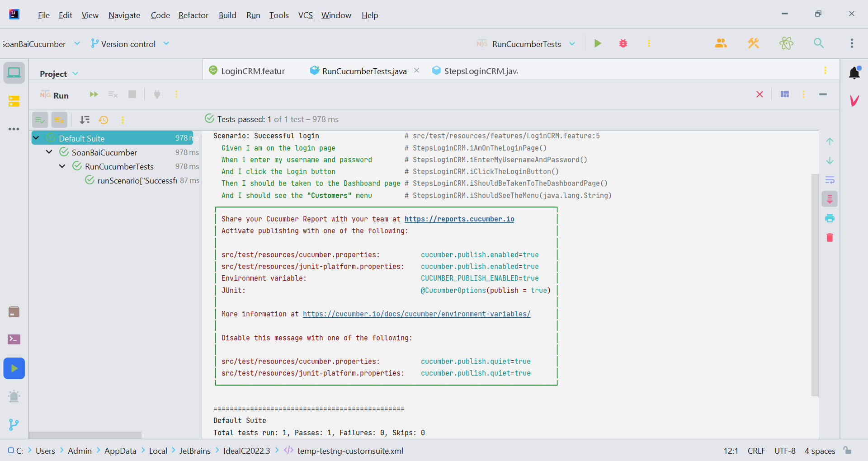
Task: Open the Refactor menu
Action: point(193,15)
